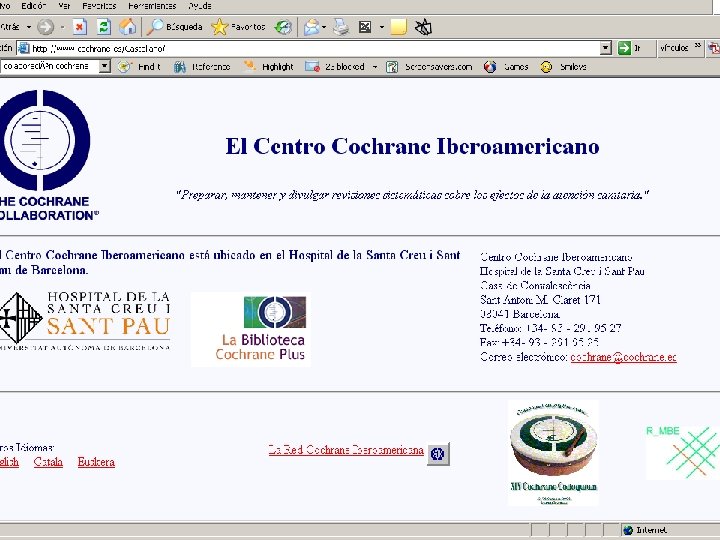Open the popups blocked dropdown arrow
The image size is (720, 540).
pyautogui.click(x=375, y=67)
